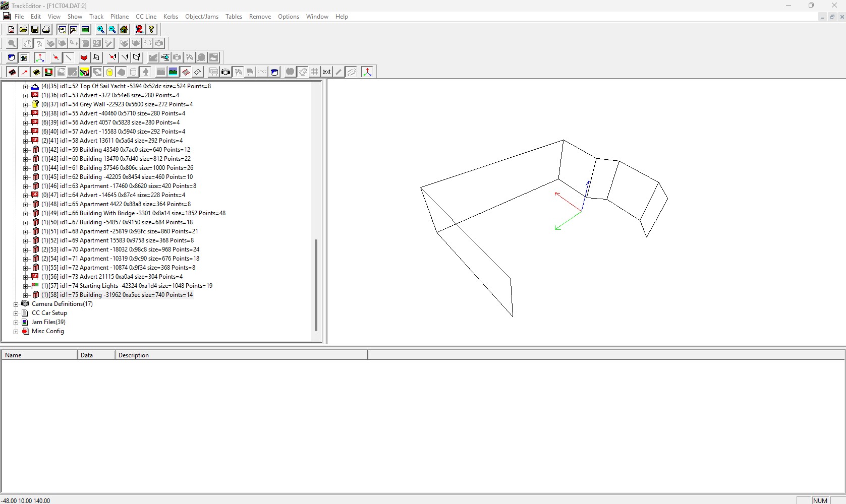The image size is (846, 504).
Task: Expand the Jam Files(39) tree node
Action: coord(16,322)
